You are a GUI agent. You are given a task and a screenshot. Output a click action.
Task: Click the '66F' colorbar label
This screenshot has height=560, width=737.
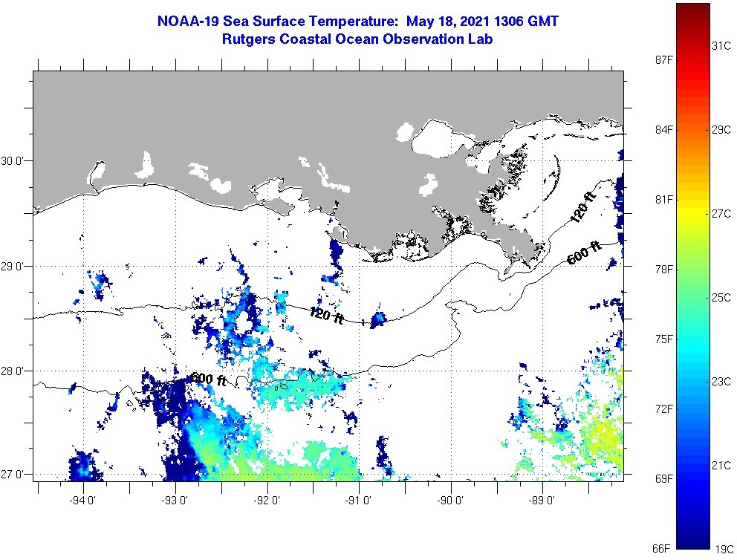coord(661,548)
